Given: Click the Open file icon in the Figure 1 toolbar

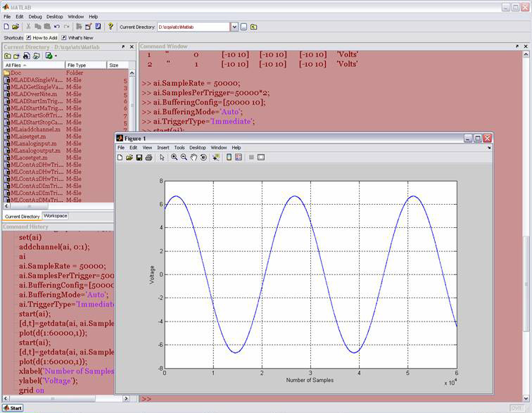Looking at the screenshot, I should tap(129, 158).
